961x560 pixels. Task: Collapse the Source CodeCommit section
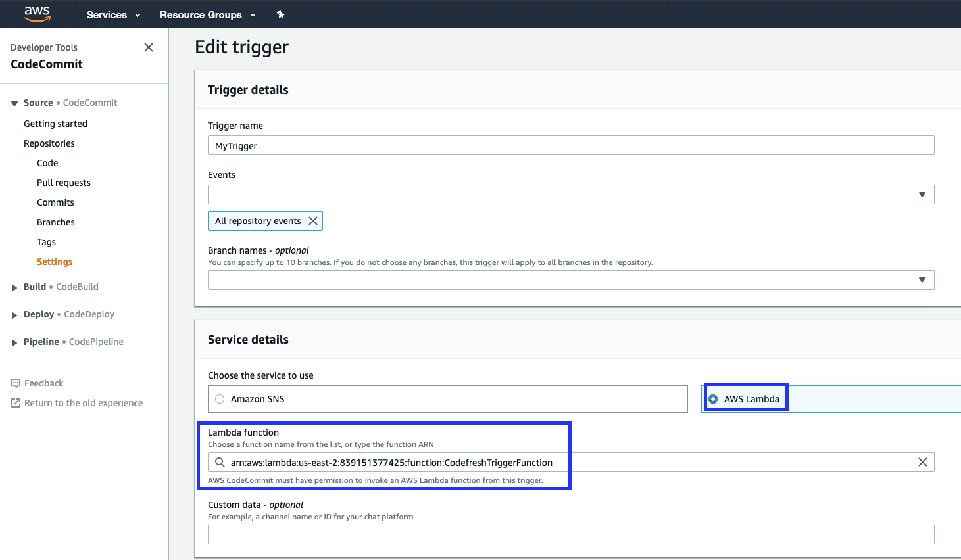coord(14,103)
